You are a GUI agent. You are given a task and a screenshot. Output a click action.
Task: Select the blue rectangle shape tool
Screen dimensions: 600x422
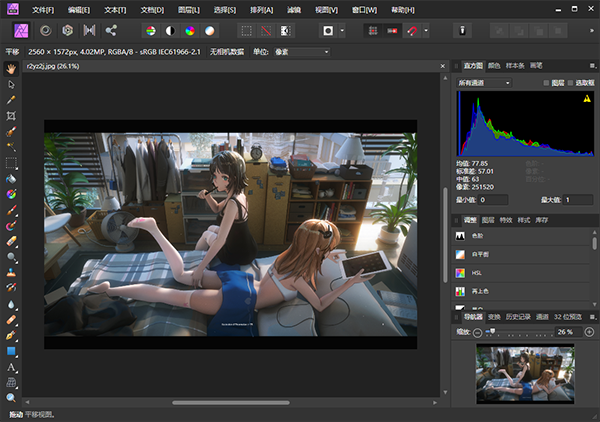coord(11,351)
